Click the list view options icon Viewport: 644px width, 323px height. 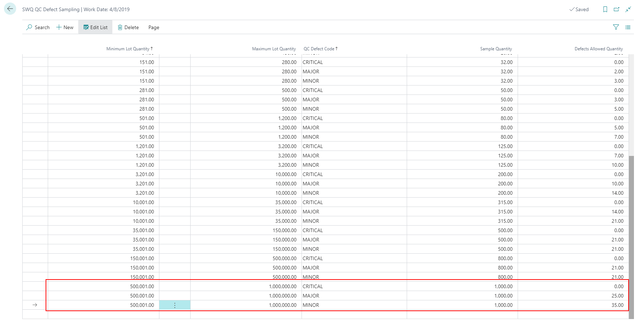click(628, 27)
